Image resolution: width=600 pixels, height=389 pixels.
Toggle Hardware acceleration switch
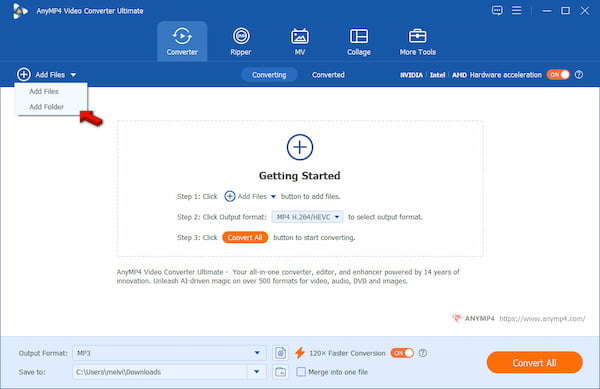coord(558,75)
